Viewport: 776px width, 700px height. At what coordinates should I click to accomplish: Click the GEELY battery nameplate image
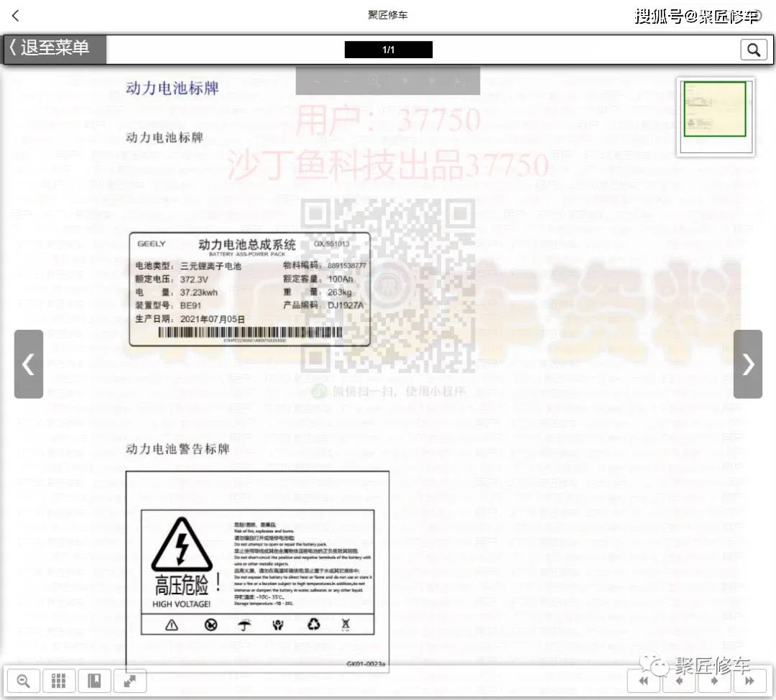[x=250, y=289]
